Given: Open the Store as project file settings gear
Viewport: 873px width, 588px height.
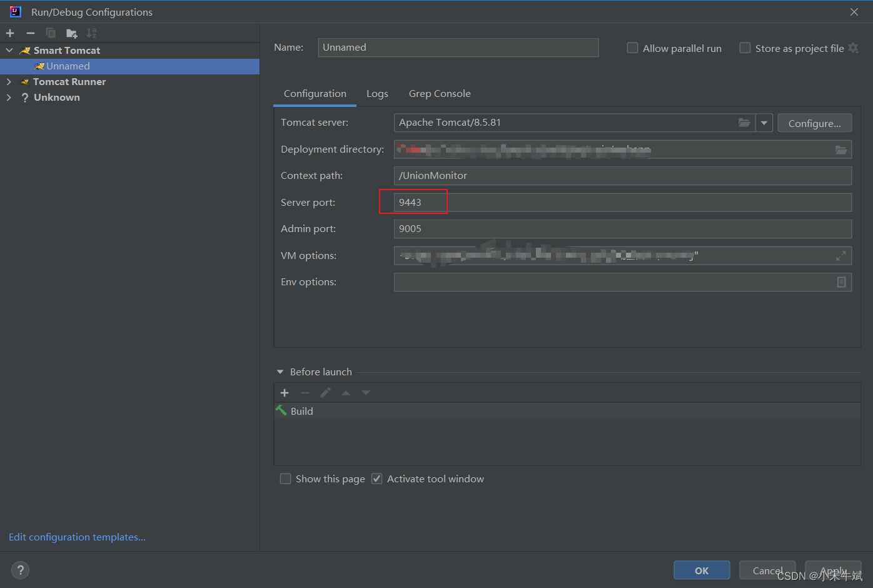Looking at the screenshot, I should pyautogui.click(x=853, y=48).
